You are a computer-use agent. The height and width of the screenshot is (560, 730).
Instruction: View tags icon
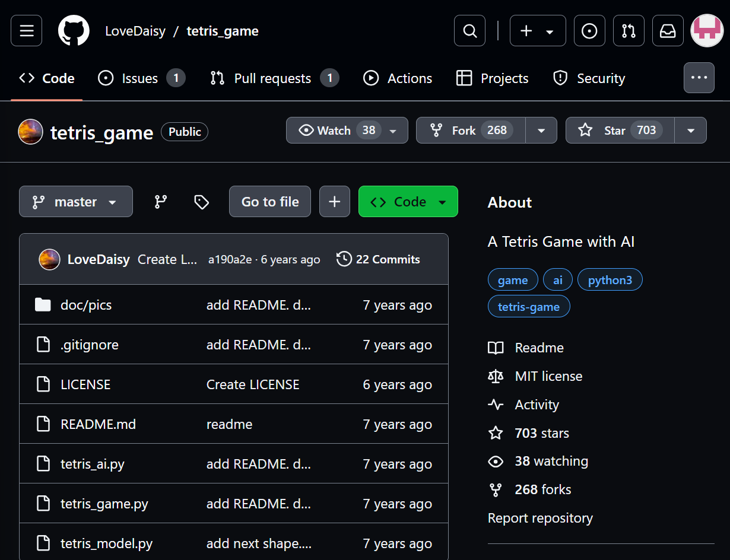pos(202,202)
